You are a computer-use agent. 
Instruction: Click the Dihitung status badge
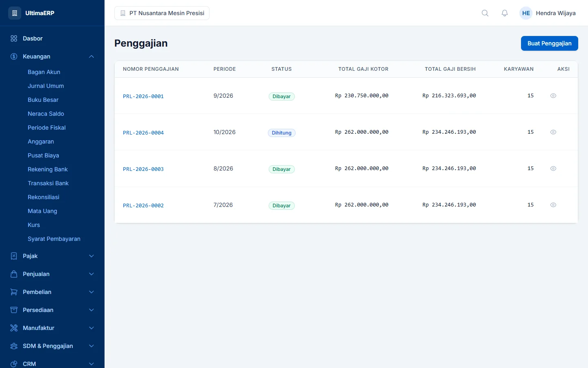(x=282, y=133)
